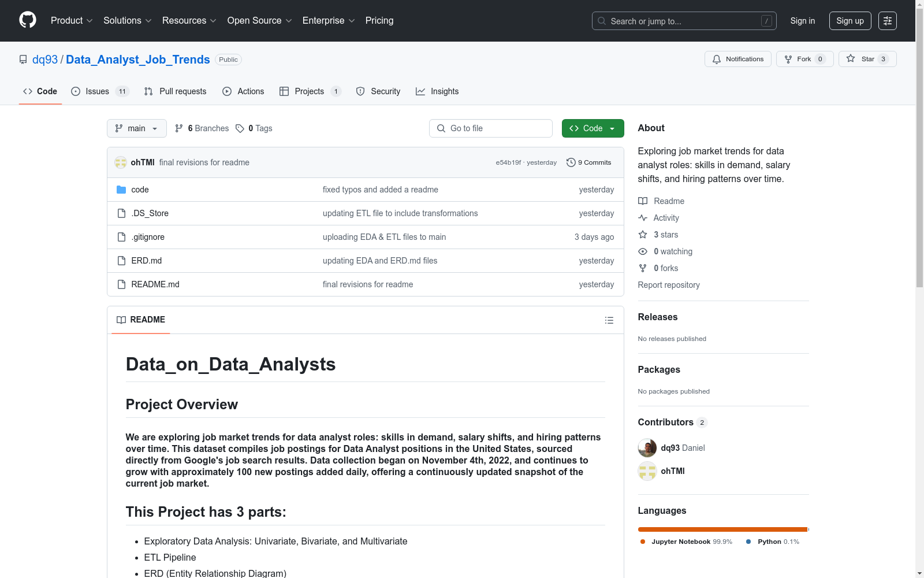Click the ohTMI avatar in commit bar
924x578 pixels.
(121, 162)
